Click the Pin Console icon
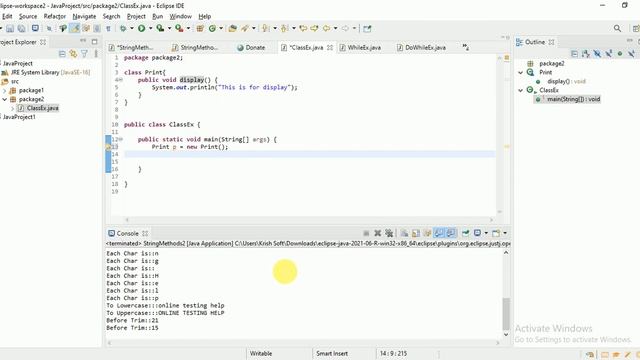This screenshot has width=640, height=360. click(x=466, y=233)
